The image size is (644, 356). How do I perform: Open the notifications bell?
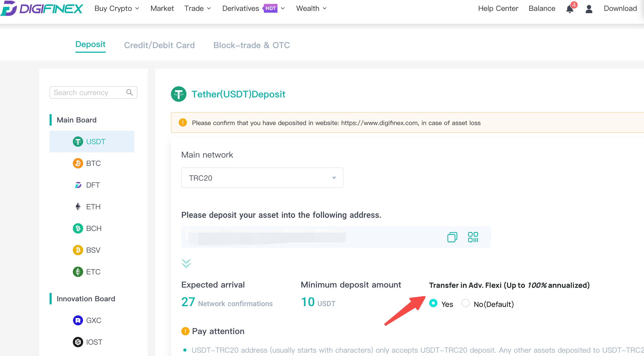[570, 9]
